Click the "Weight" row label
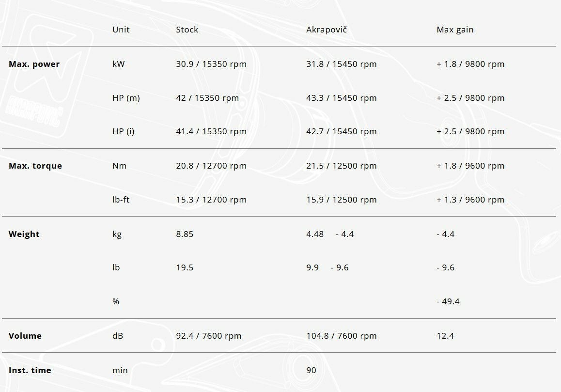The image size is (561, 392). 24,234
